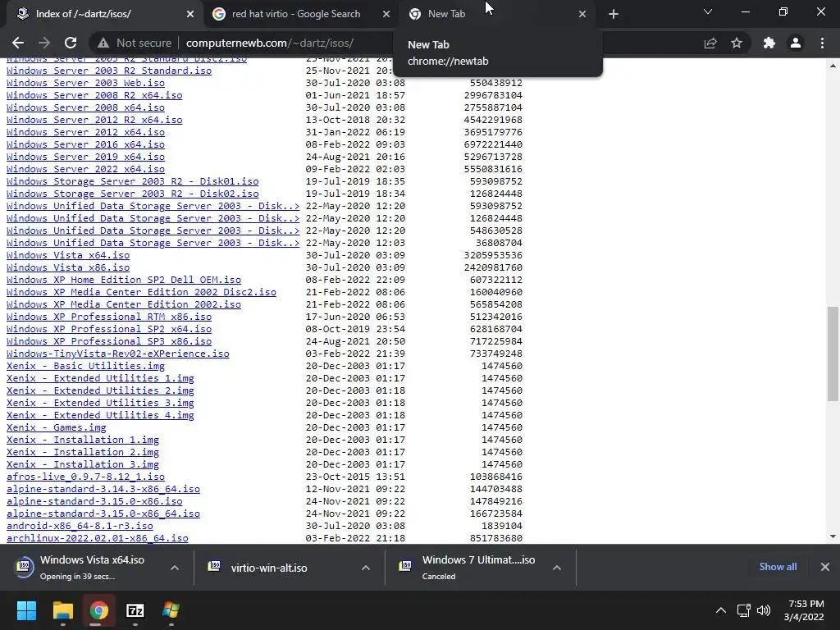Open 7-Zip from the taskbar

[x=135, y=610]
